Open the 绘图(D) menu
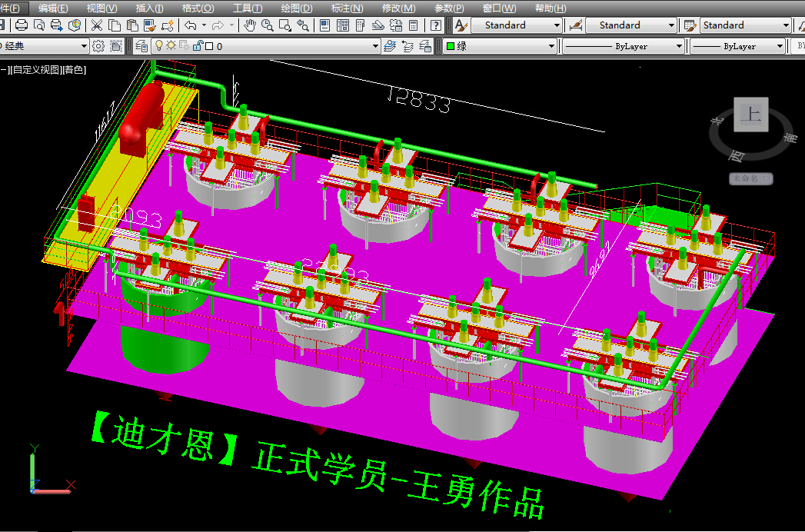Screen dimensions: 805x532 (x=296, y=8)
